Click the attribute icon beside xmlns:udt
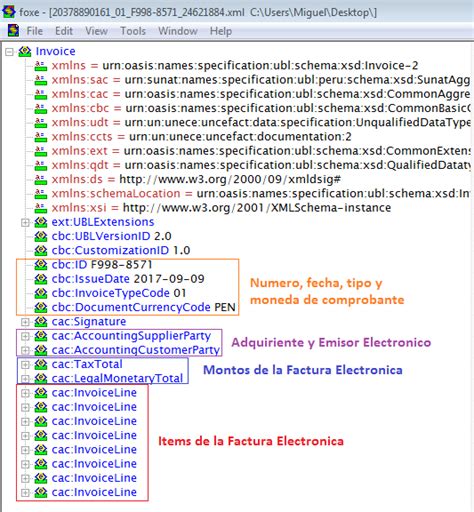The image size is (474, 512). tap(41, 123)
